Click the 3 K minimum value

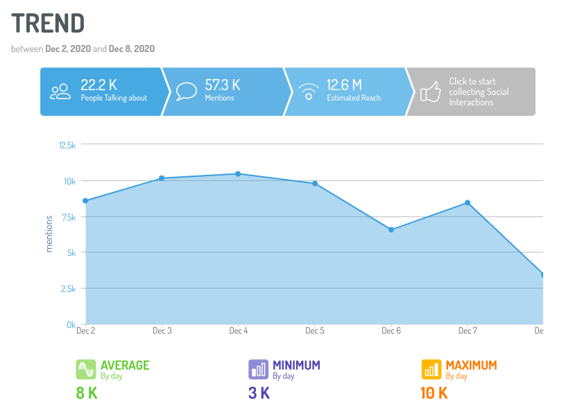[x=259, y=393]
